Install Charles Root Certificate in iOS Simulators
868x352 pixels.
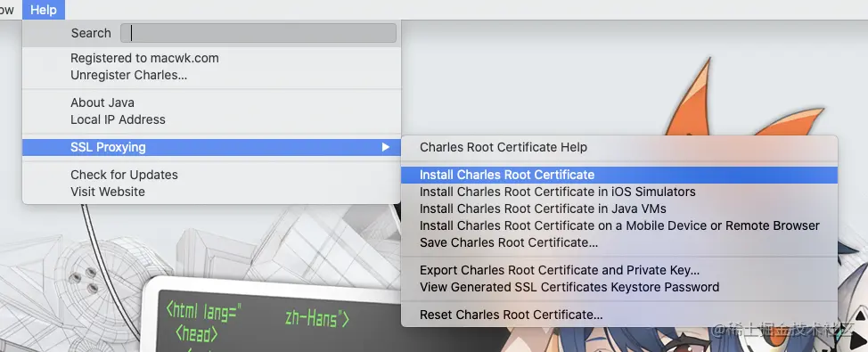coord(618,192)
